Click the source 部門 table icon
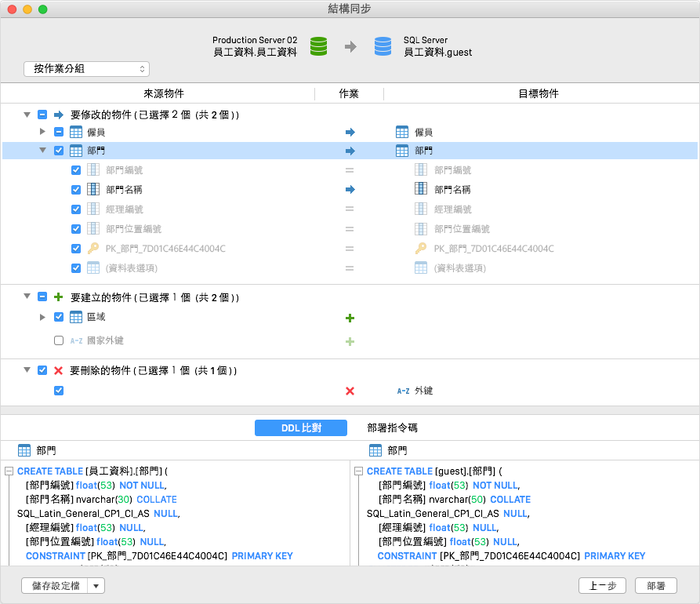700x604 pixels. [x=76, y=151]
